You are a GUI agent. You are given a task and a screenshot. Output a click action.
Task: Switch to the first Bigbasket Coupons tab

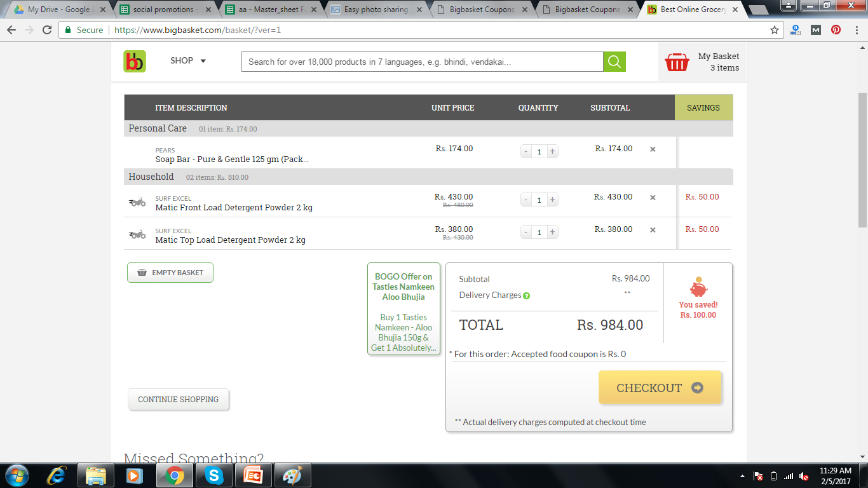(480, 10)
